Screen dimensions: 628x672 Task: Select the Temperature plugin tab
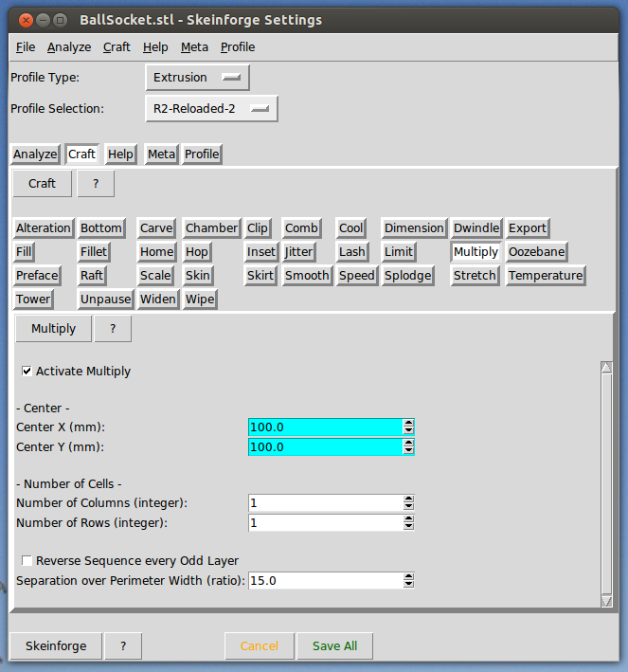[x=546, y=275]
